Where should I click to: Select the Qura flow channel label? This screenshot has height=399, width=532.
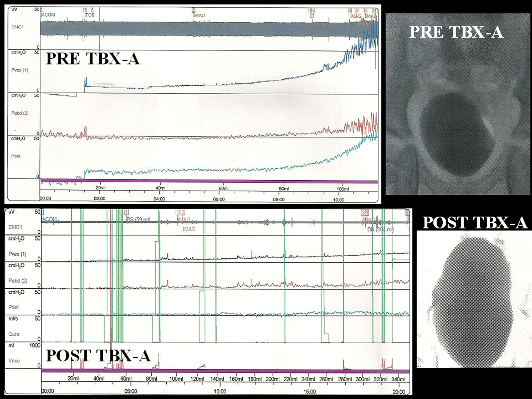[14, 334]
